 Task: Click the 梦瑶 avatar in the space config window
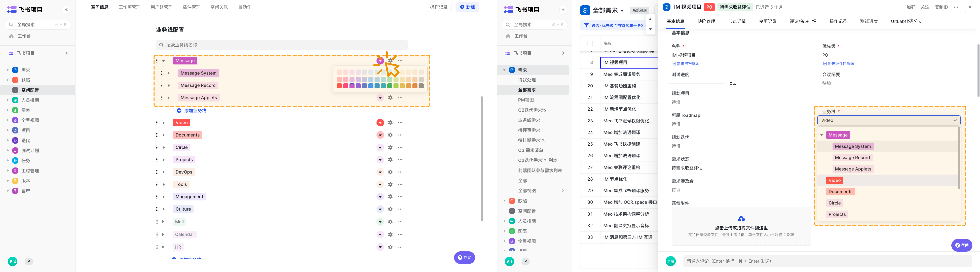coord(13,261)
